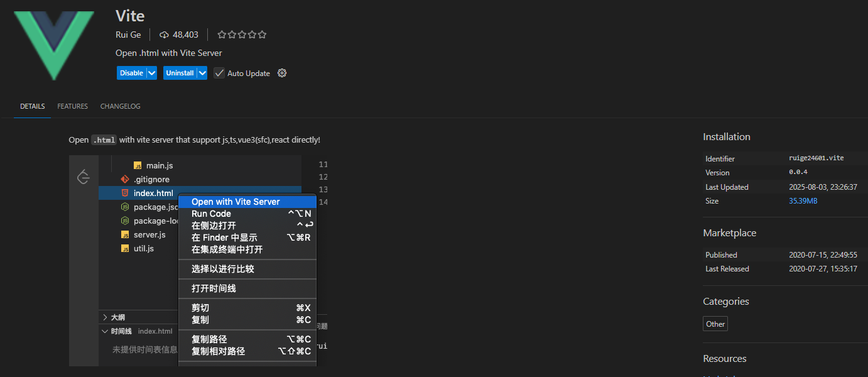Click the 48,403 install count

coord(185,35)
